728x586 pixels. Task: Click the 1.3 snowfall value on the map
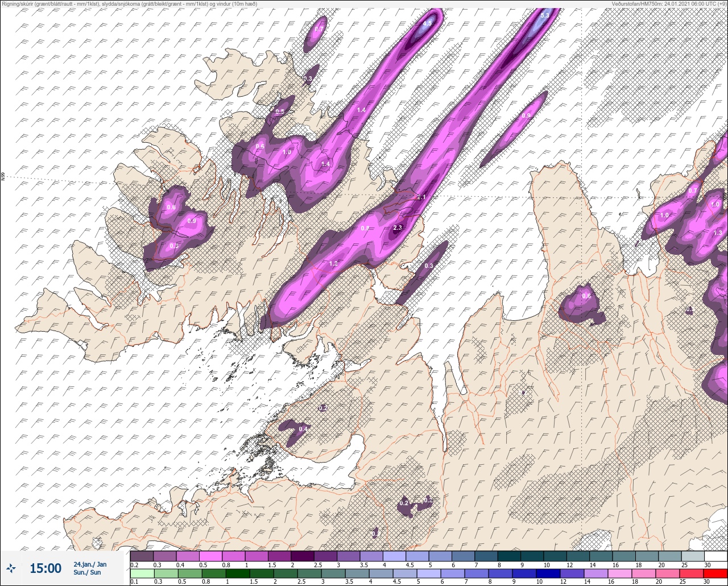718,233
